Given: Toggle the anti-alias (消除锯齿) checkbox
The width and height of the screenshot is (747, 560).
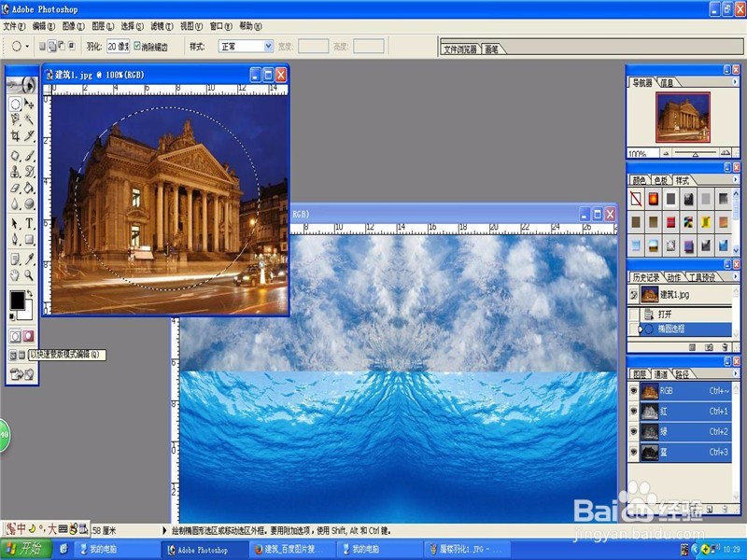Looking at the screenshot, I should [137, 46].
